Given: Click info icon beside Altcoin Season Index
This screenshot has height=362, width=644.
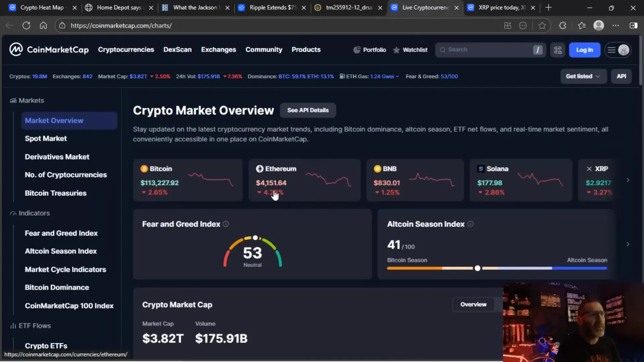Looking at the screenshot, I should click(x=471, y=224).
